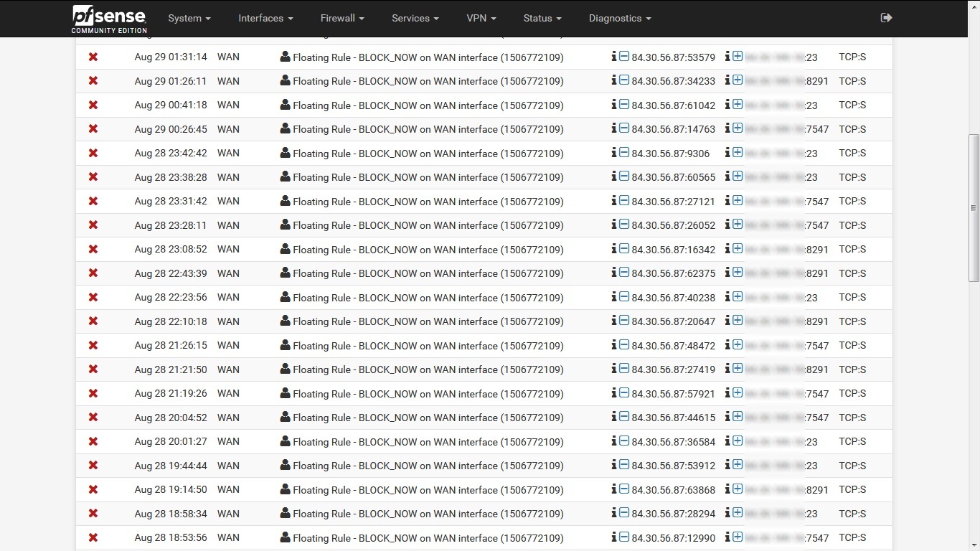
Task: Click WAN cell in 22:23:56 row
Action: (x=228, y=297)
